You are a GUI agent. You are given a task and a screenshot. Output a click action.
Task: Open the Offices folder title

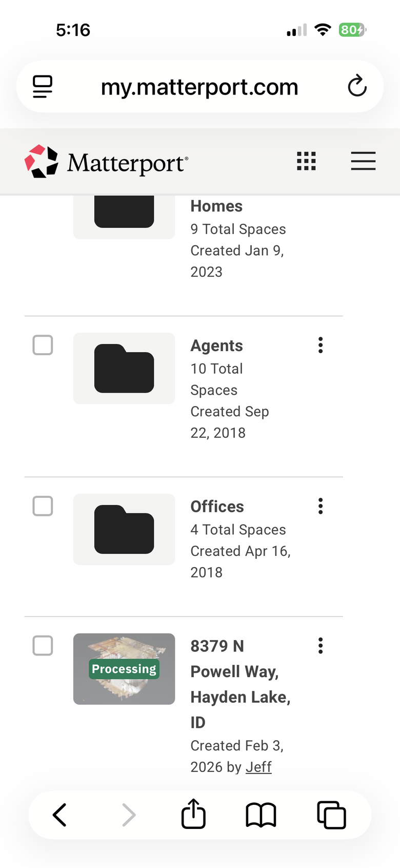click(217, 507)
